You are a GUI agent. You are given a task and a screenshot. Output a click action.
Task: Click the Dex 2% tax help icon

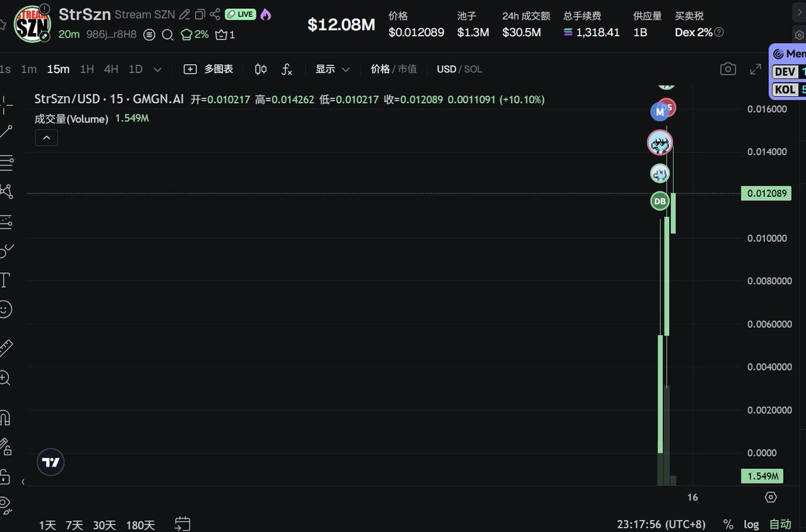click(x=719, y=32)
